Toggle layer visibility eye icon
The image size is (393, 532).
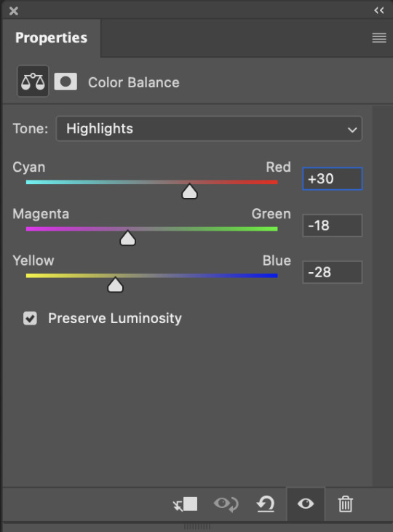pyautogui.click(x=306, y=504)
